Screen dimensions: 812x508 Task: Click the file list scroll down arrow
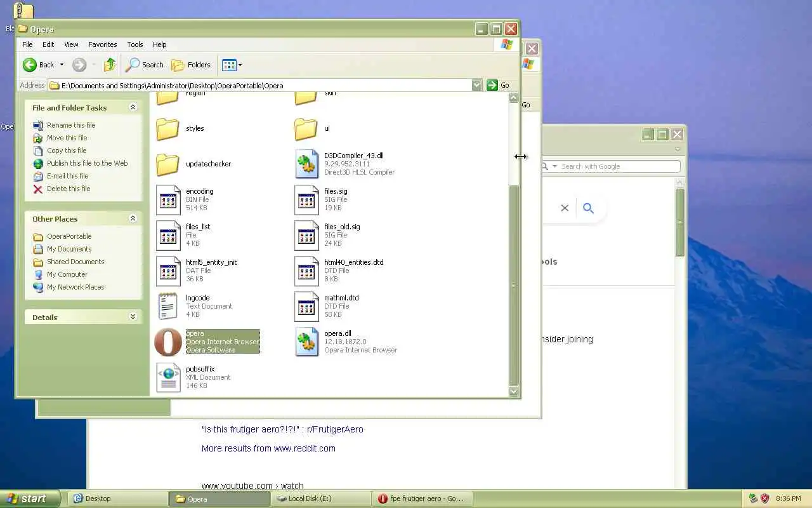click(x=514, y=392)
